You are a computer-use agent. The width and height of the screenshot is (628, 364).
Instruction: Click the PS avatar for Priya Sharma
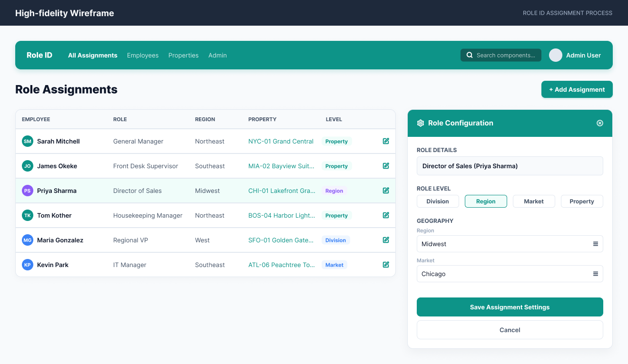(x=28, y=191)
